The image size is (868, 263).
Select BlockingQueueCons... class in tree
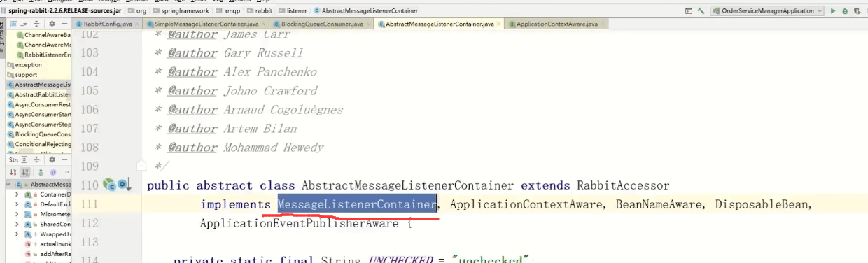click(39, 134)
